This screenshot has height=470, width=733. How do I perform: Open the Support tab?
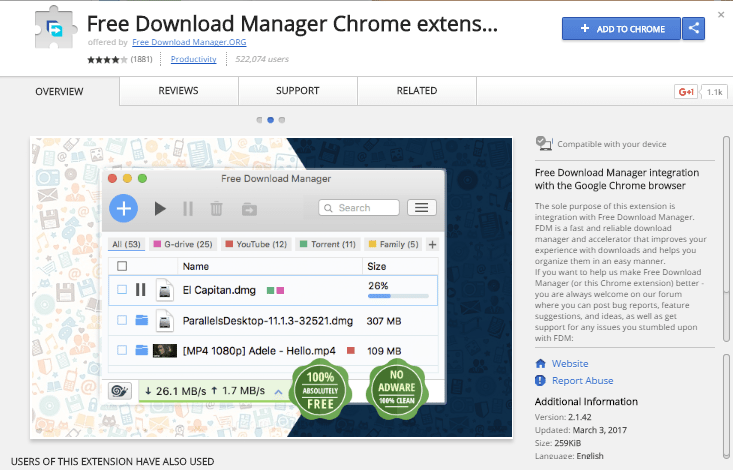(298, 91)
